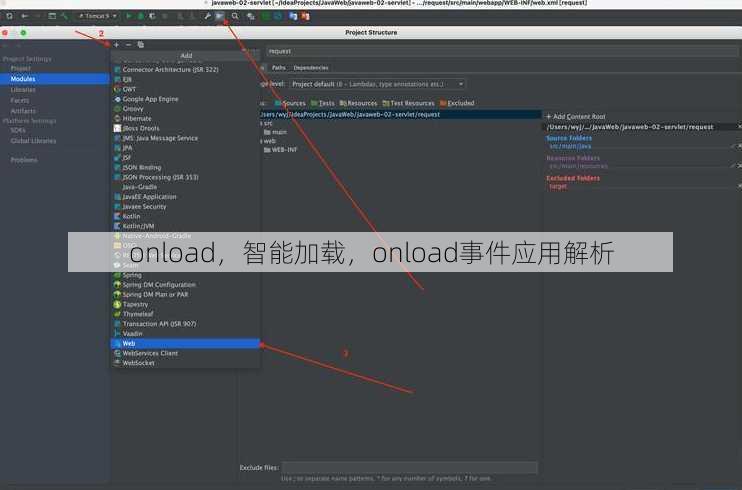Switch to the Dependencies tab

click(x=311, y=68)
